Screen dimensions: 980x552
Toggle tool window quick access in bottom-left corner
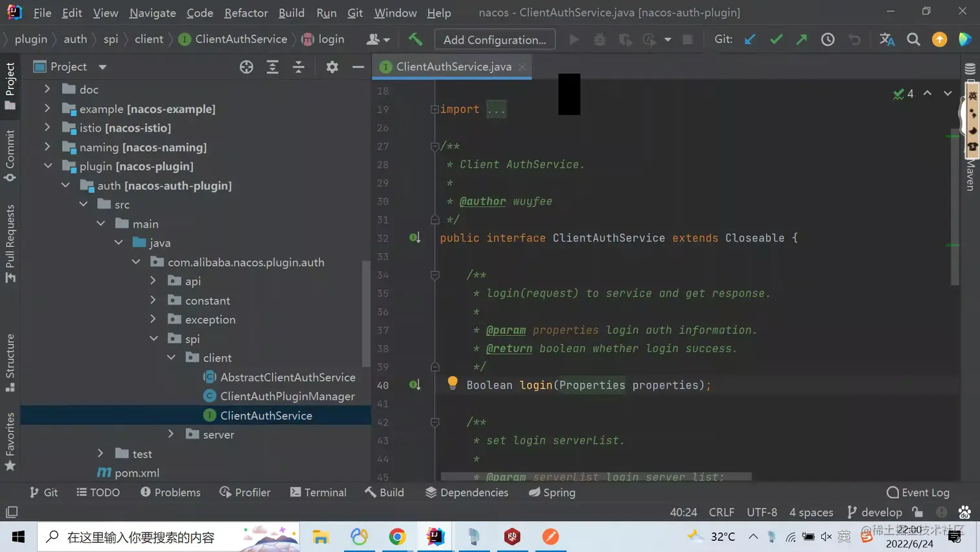pyautogui.click(x=11, y=512)
